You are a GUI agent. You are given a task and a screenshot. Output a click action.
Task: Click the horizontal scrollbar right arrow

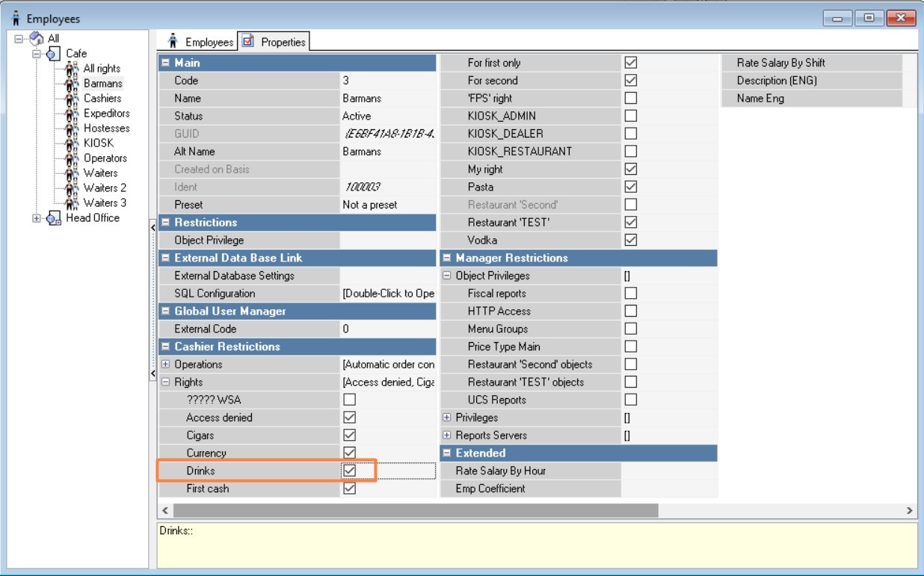tap(909, 510)
